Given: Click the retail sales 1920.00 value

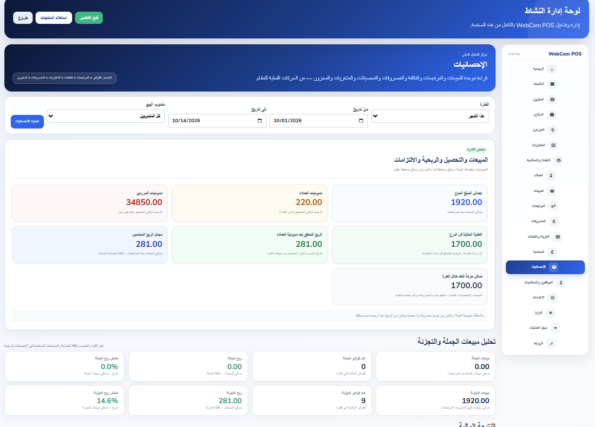Looking at the screenshot, I should click(475, 401).
